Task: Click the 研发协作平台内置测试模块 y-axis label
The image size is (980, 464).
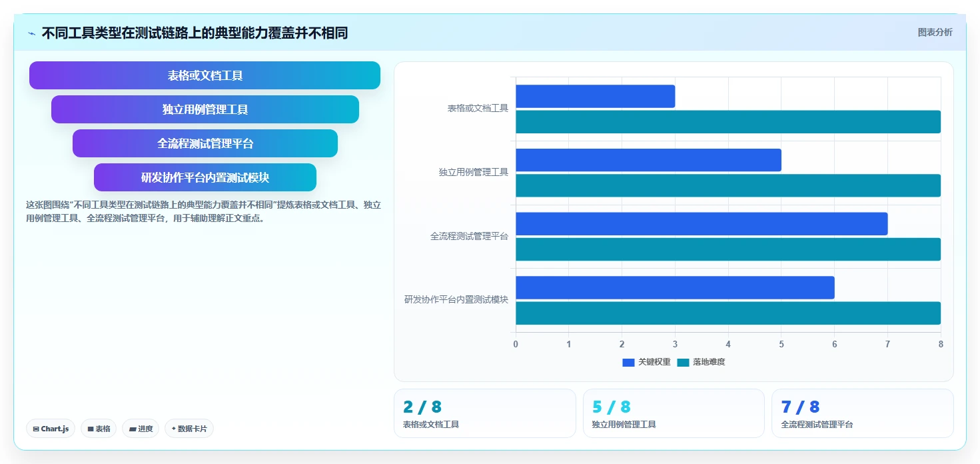Action: (x=456, y=300)
